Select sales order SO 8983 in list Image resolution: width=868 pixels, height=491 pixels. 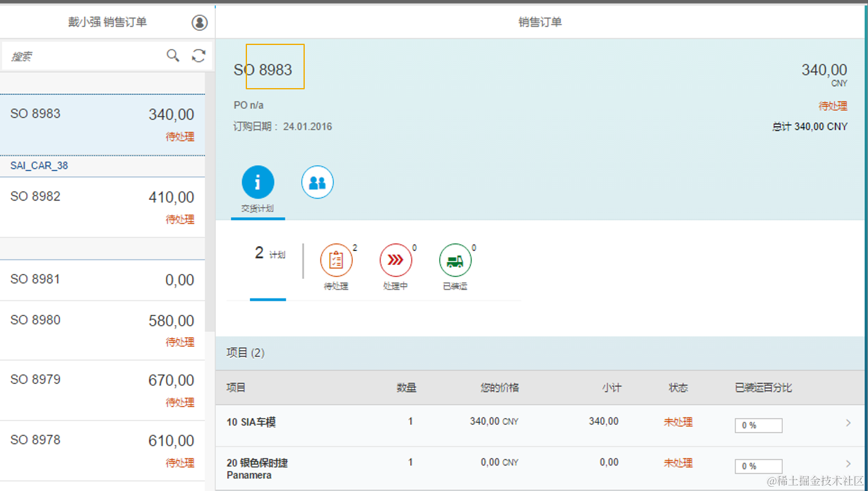[102, 125]
